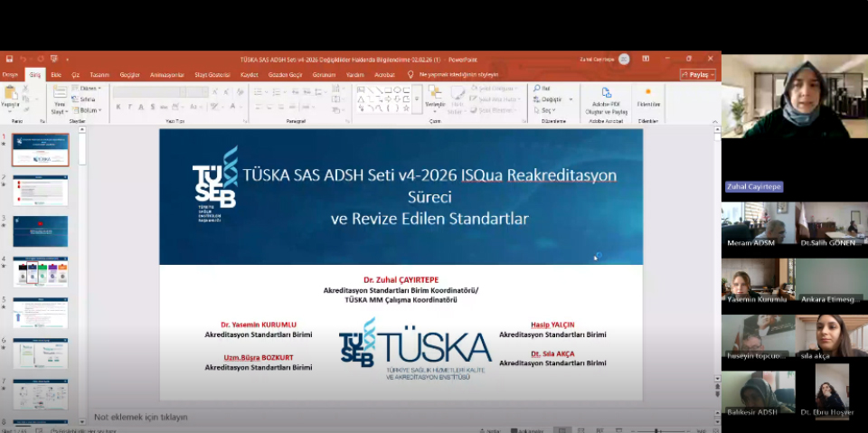Expand the Seç selection dropdown
This screenshot has height=433, width=868.
pyautogui.click(x=549, y=110)
